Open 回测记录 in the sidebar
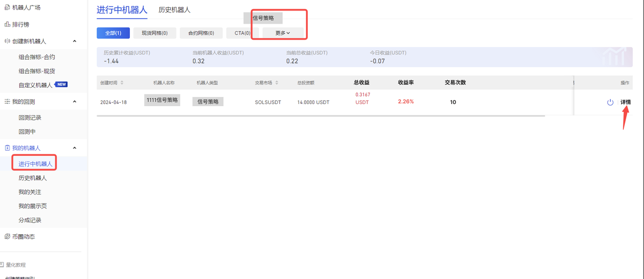 click(30, 118)
